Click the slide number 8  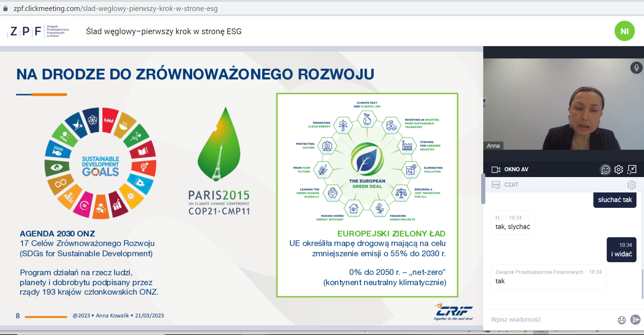click(18, 316)
